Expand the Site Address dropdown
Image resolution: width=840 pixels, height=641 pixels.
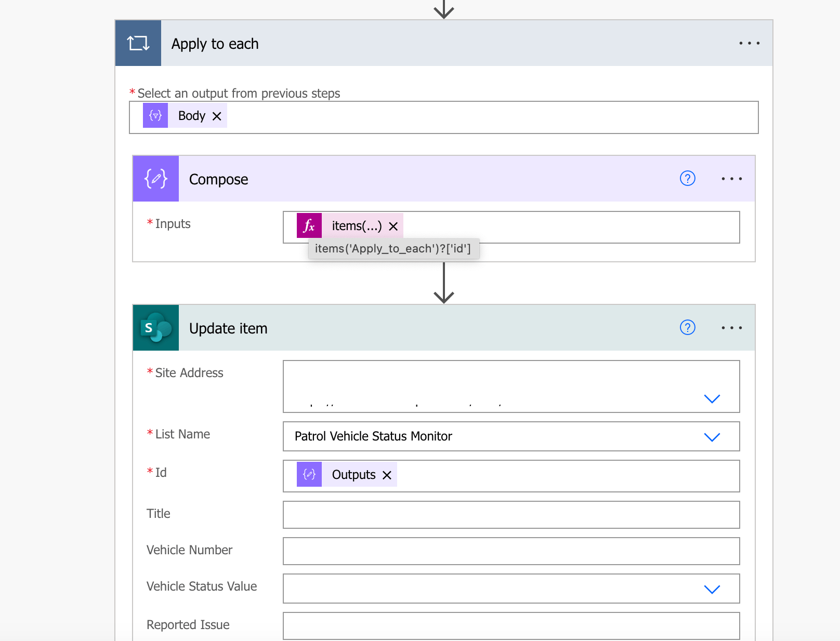click(x=712, y=399)
